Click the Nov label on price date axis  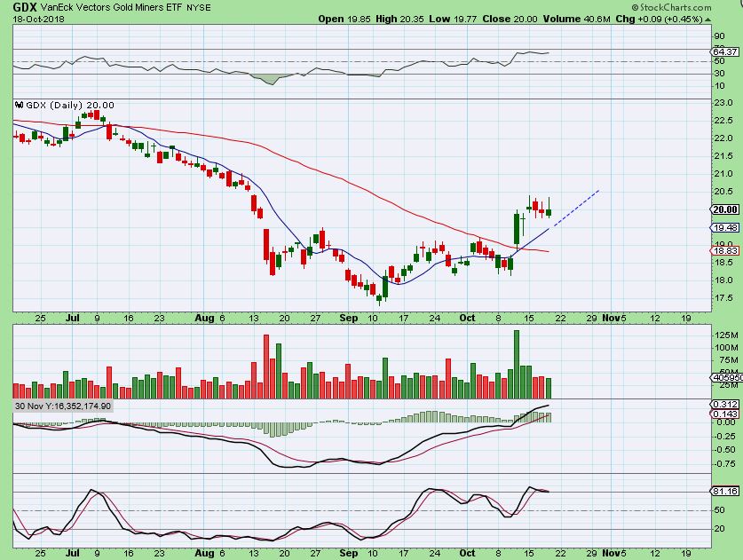point(611,317)
